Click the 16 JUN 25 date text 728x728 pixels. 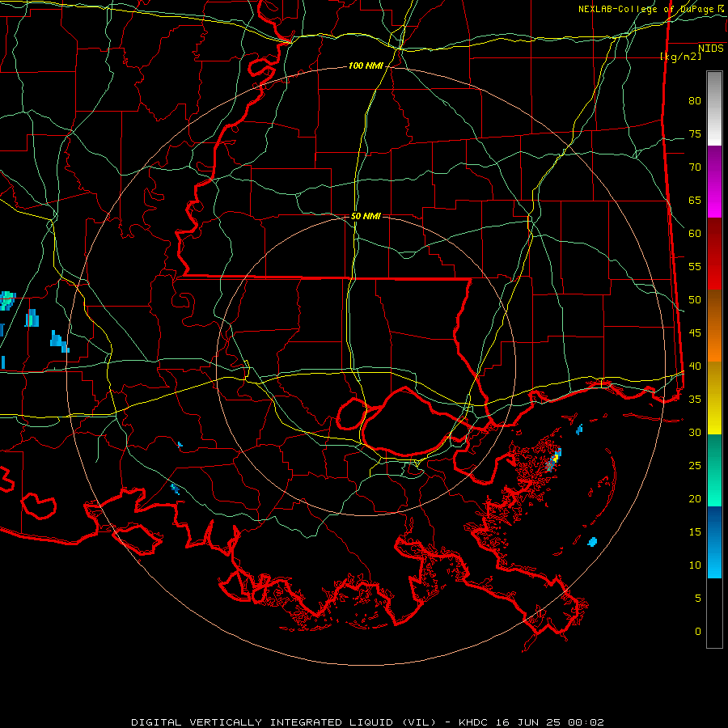point(529,722)
